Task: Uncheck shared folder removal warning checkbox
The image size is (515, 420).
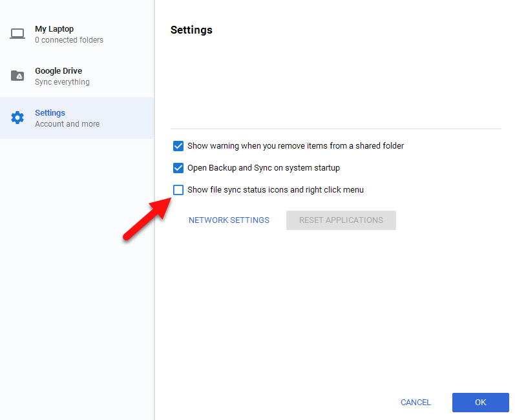Action: click(x=178, y=146)
